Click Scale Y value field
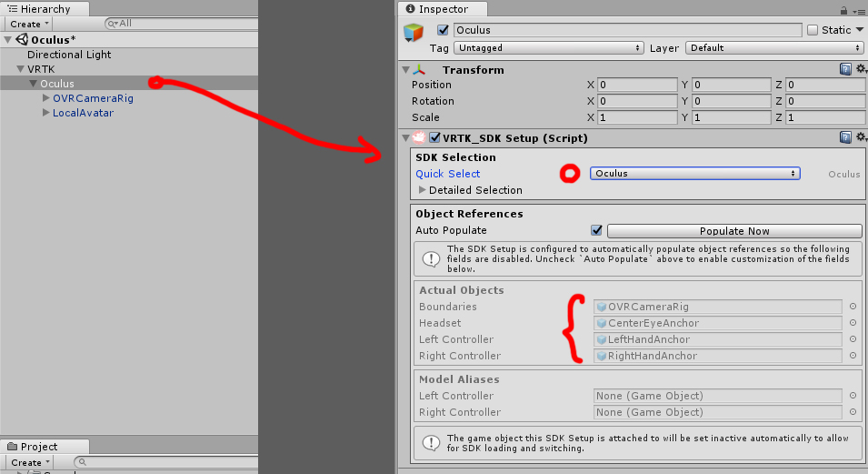The image size is (868, 474). tap(732, 117)
